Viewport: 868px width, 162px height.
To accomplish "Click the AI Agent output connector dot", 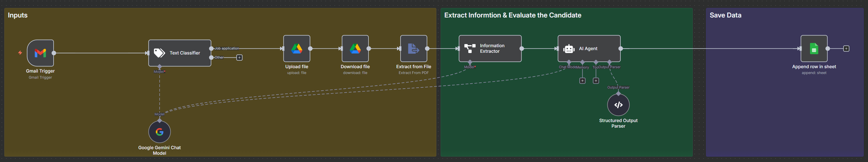I will pos(620,48).
